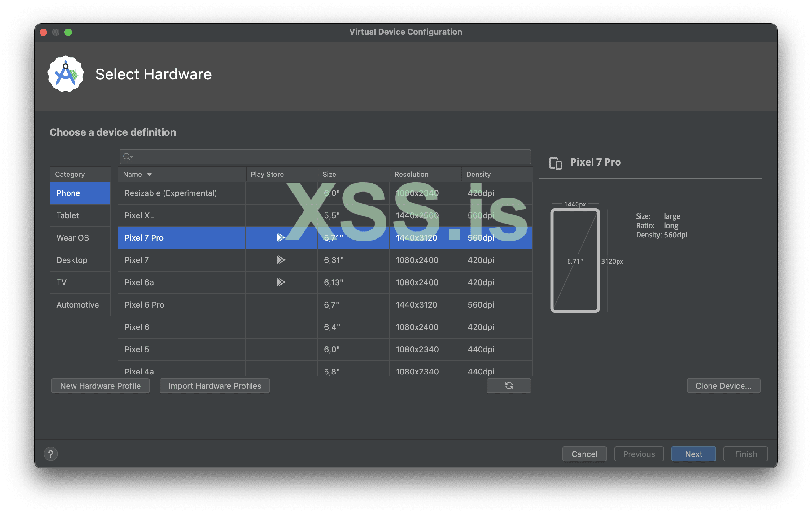Click the Play Store icon for Pixel 7 Pro

[x=281, y=237]
